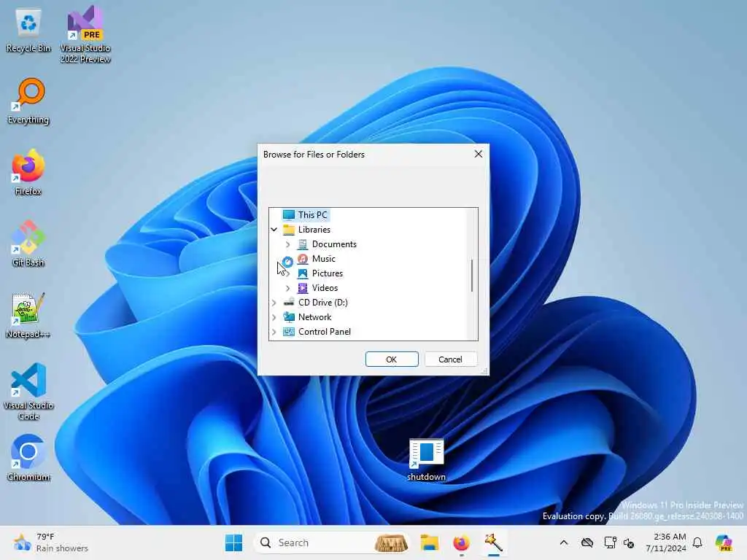
Task: Close the Browse for Files or Folders dialog
Action: (x=479, y=154)
